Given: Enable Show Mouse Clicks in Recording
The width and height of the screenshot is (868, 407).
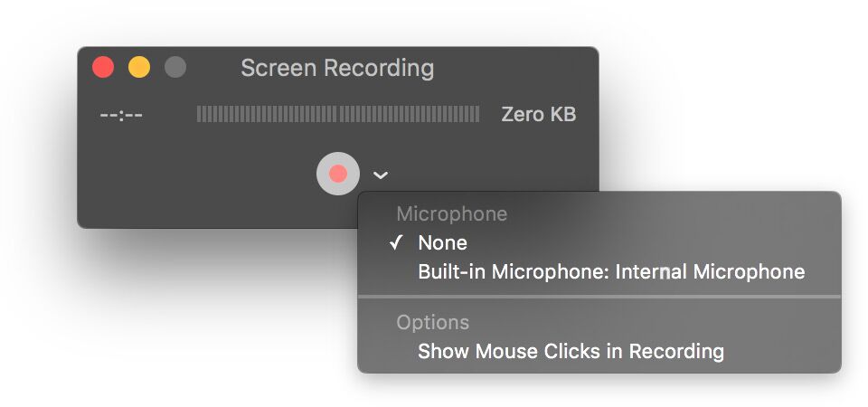Looking at the screenshot, I should click(571, 351).
